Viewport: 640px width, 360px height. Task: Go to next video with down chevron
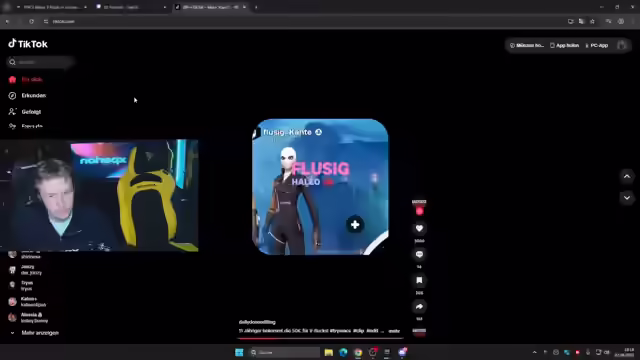pyautogui.click(x=627, y=198)
